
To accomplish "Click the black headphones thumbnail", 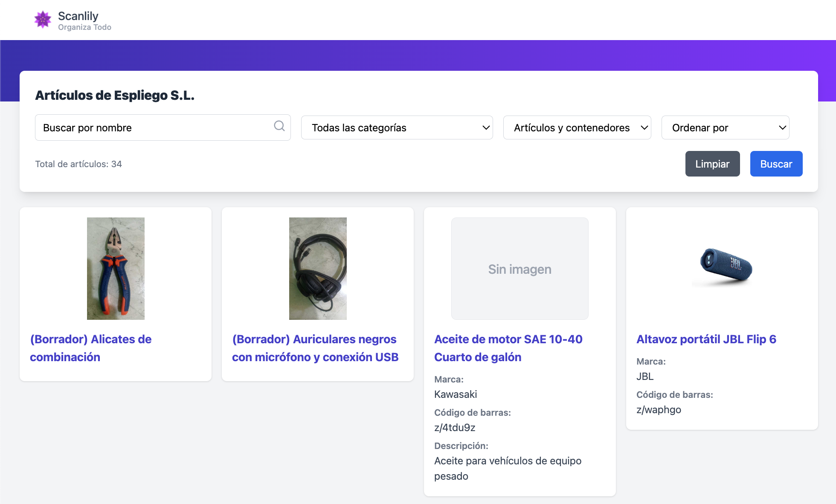I will coord(318,269).
